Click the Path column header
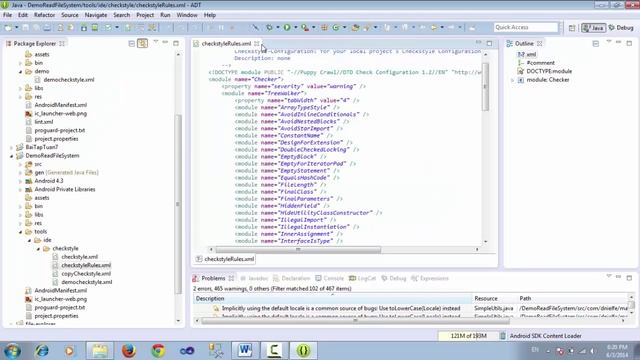640x360 pixels. [x=573, y=298]
